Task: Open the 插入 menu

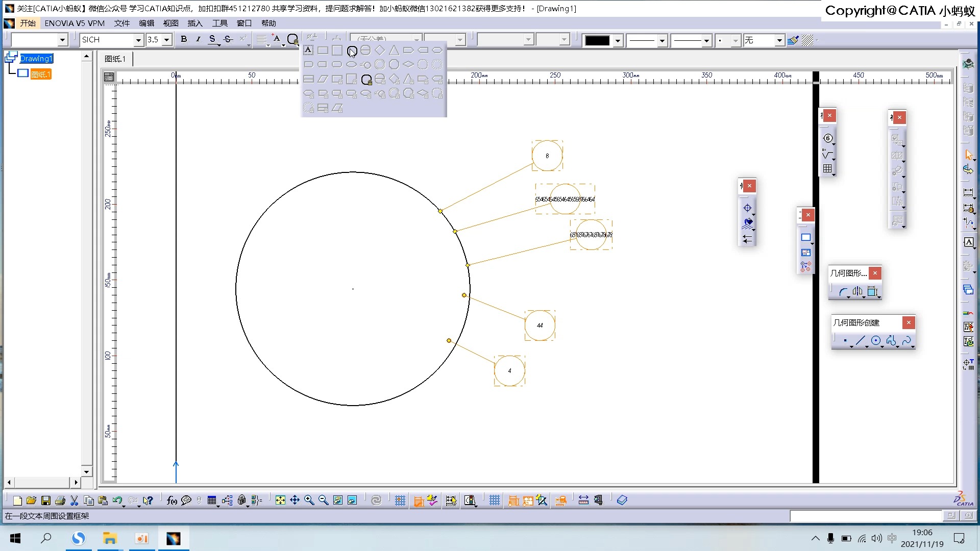Action: point(195,23)
